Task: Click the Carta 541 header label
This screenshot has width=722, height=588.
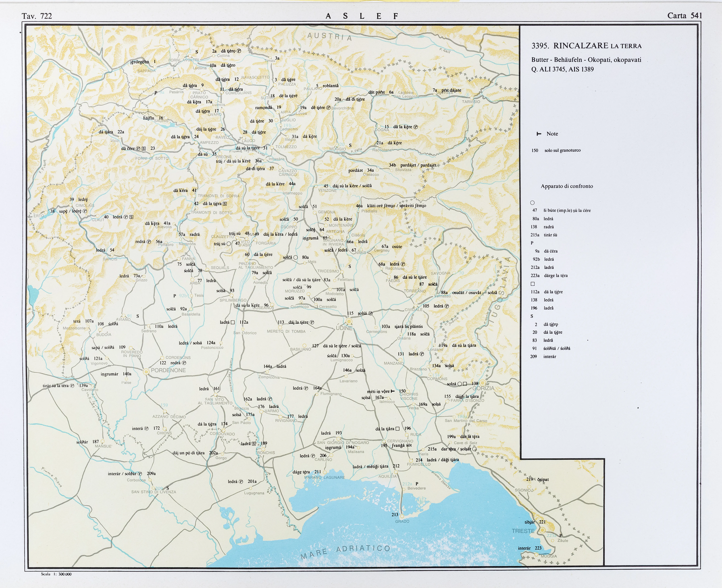Action: [684, 16]
